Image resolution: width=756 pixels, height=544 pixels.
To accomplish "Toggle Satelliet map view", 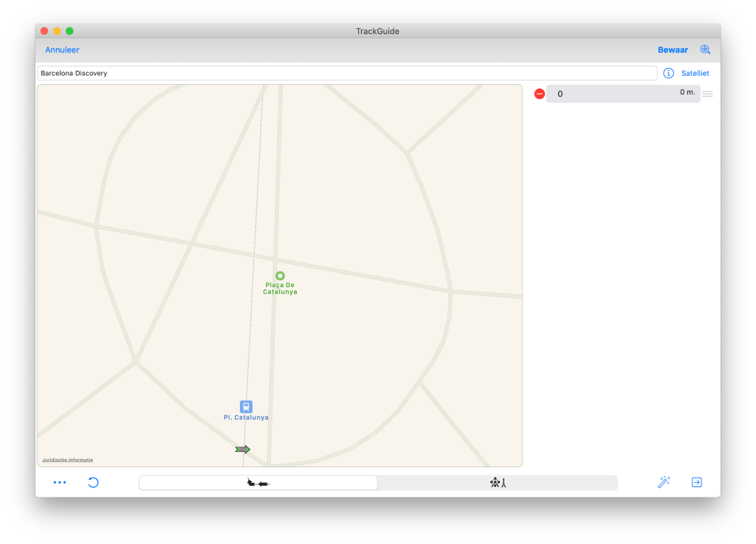I will (695, 73).
